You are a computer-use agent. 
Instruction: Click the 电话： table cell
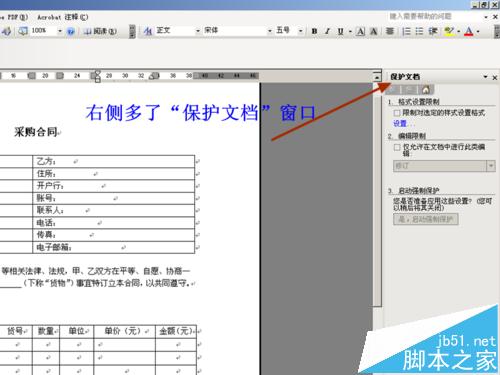click(x=114, y=223)
